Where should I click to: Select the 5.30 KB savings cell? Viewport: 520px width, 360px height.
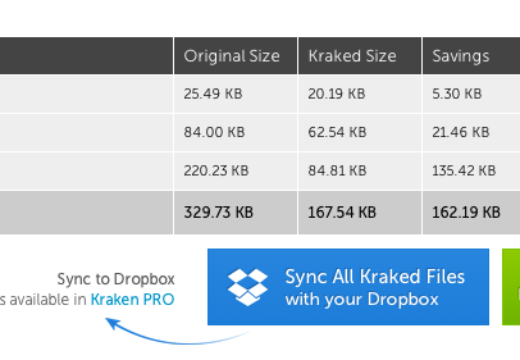click(x=471, y=94)
